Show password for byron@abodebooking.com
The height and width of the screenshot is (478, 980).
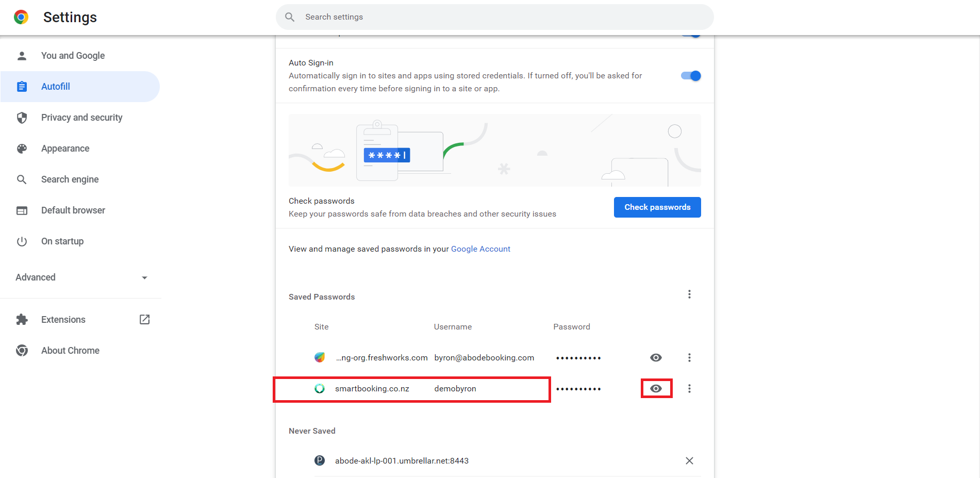656,358
